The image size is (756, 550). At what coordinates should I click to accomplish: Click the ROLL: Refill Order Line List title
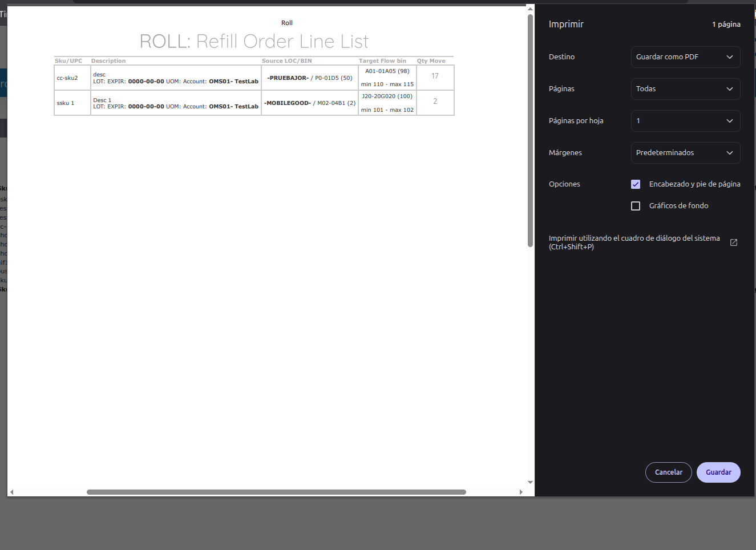(x=254, y=42)
